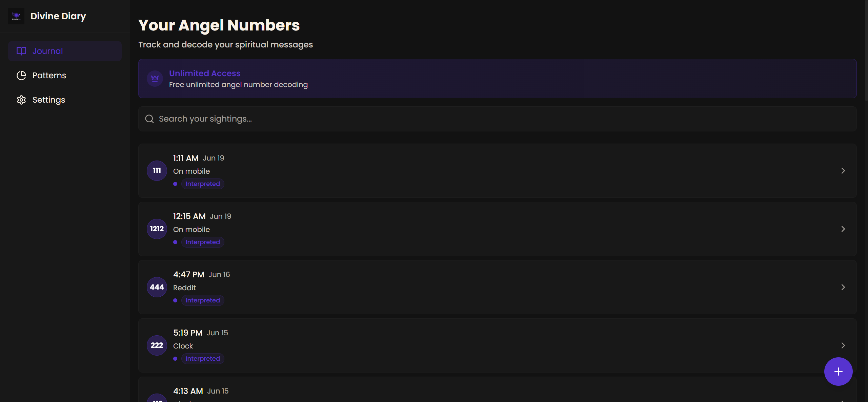This screenshot has width=868, height=402.
Task: Expand the 12:15 AM entry chevron
Action: [843, 229]
